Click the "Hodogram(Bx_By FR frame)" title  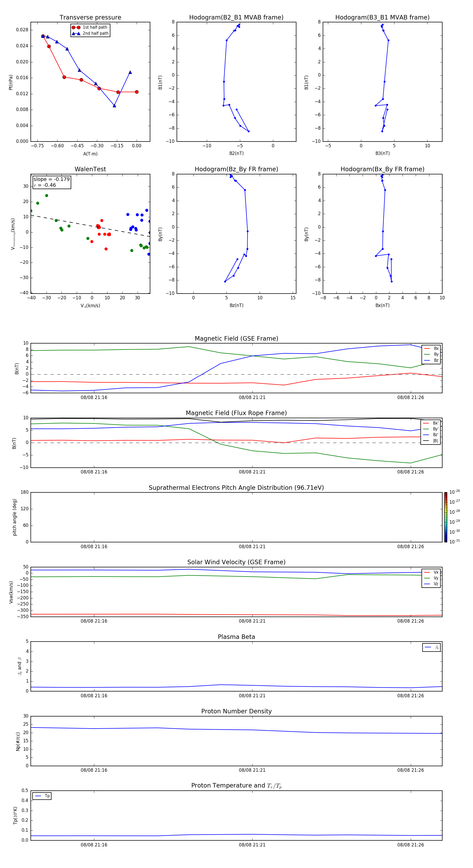coord(382,169)
